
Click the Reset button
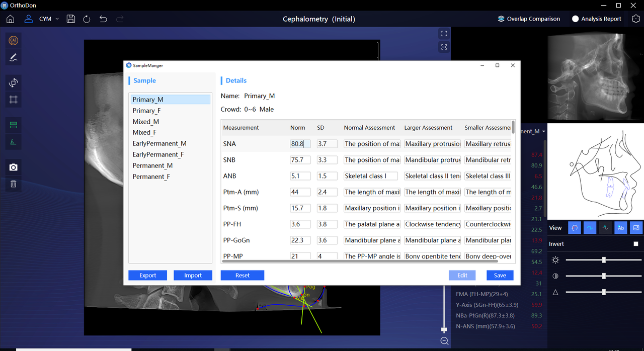243,275
